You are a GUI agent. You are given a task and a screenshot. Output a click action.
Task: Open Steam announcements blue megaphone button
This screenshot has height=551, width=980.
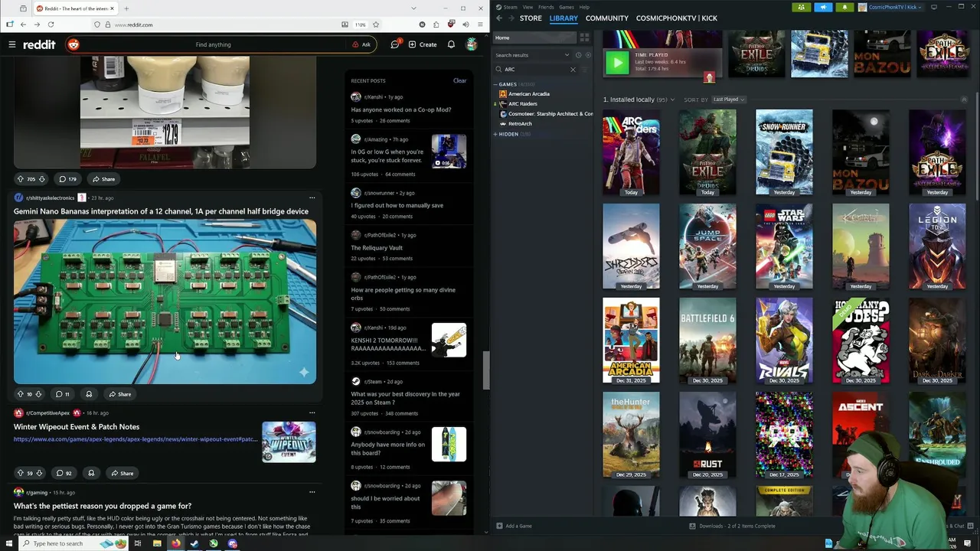(823, 7)
